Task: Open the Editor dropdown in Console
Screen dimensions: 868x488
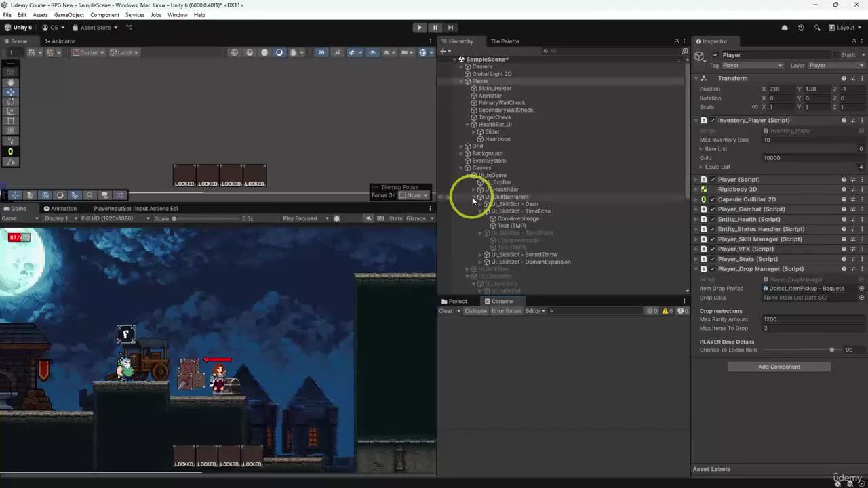Action: pos(534,311)
